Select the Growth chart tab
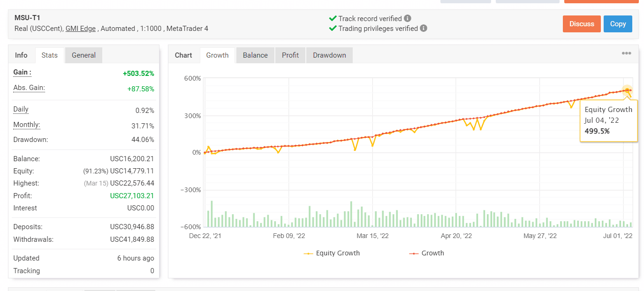Image resolution: width=644 pixels, height=291 pixels. pos(217,55)
